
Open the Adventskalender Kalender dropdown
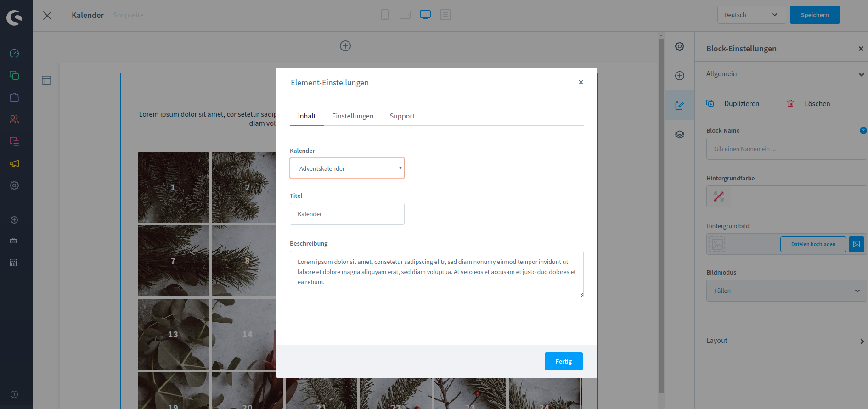coord(347,168)
